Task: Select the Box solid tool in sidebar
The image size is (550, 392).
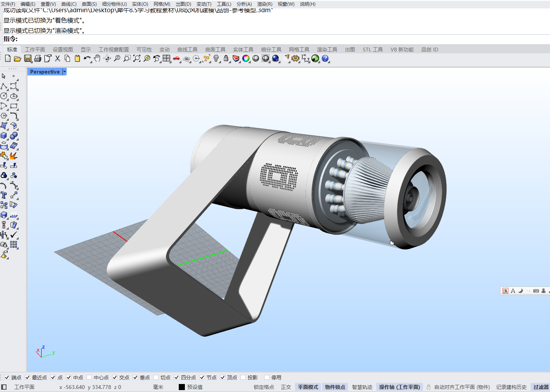Action: tap(4, 136)
